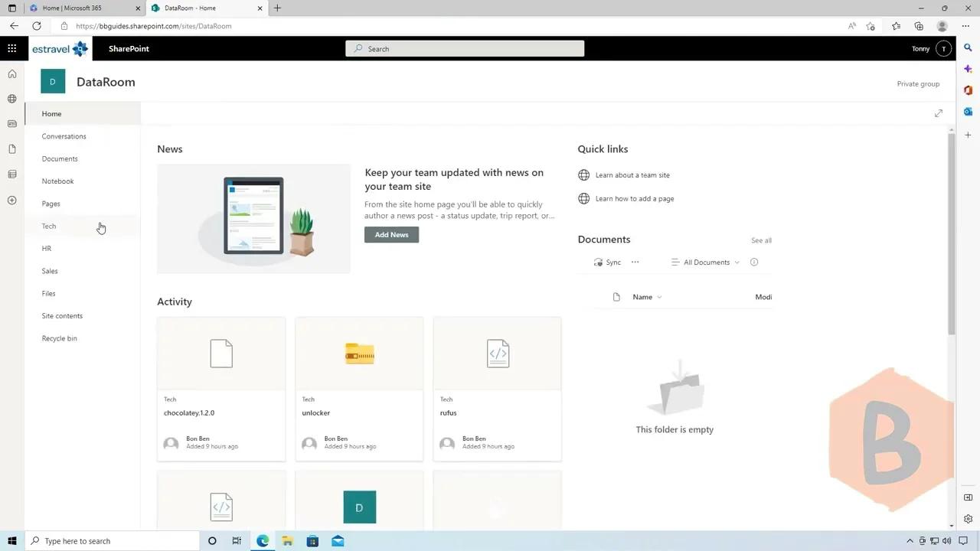Click the SharePoint search box
The width and height of the screenshot is (980, 551).
(x=464, y=48)
